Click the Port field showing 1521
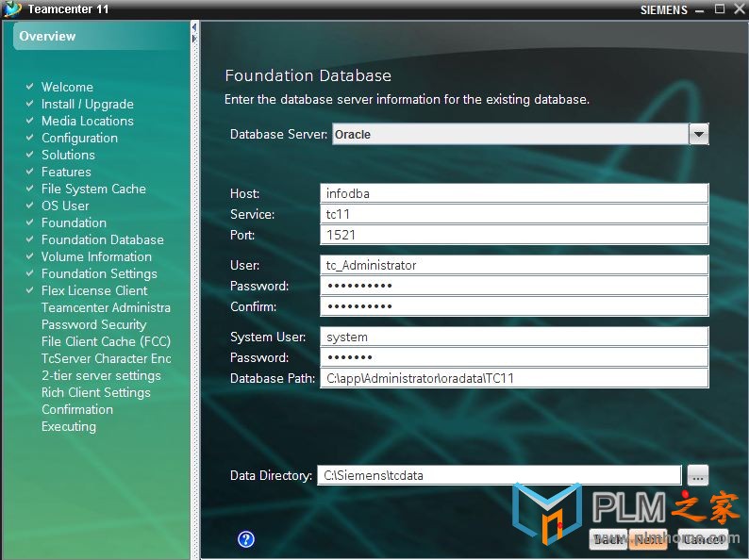Image resolution: width=749 pixels, height=560 pixels. tap(514, 235)
